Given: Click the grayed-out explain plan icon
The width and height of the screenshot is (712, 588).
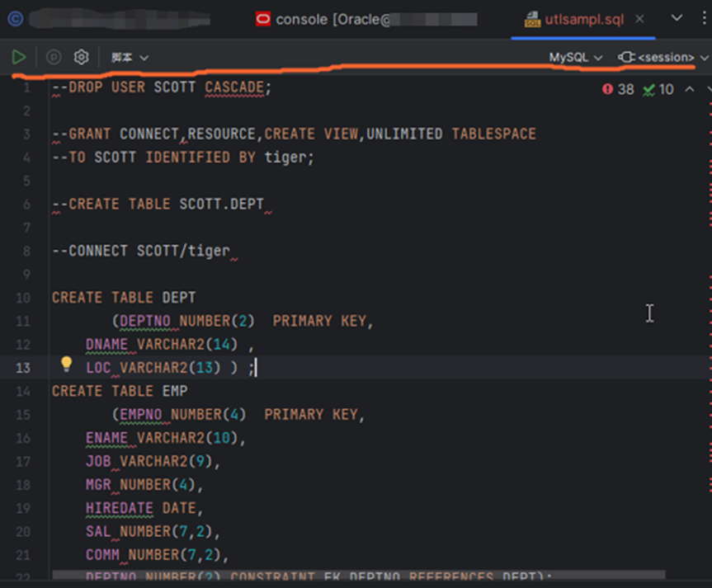Looking at the screenshot, I should pos(54,57).
